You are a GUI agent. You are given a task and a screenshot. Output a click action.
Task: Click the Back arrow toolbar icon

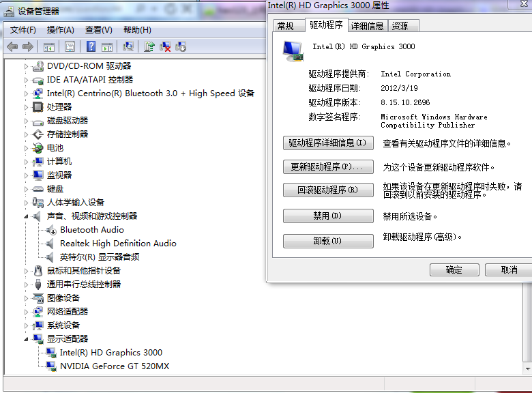pyautogui.click(x=12, y=47)
